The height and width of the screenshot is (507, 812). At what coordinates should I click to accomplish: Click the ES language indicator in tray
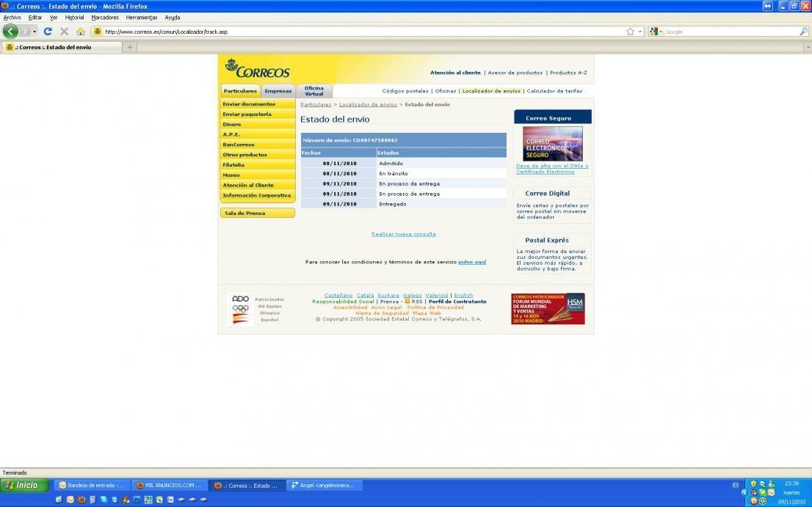[x=736, y=485]
